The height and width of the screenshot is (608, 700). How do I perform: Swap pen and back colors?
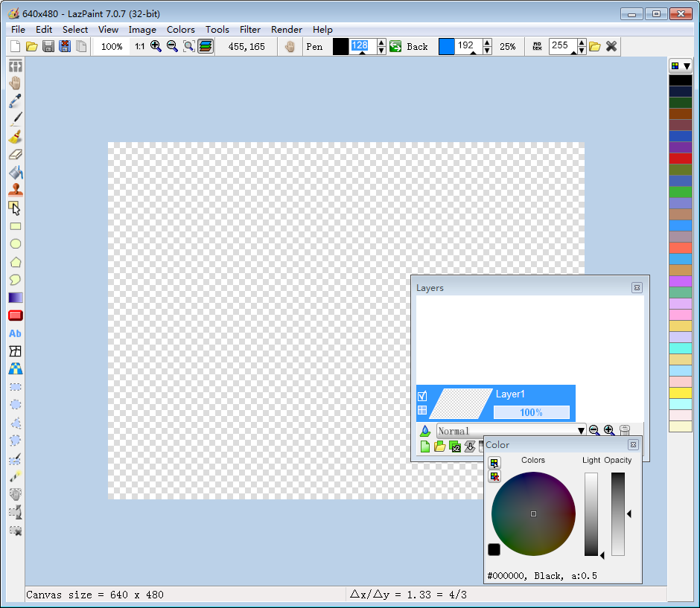[x=395, y=46]
